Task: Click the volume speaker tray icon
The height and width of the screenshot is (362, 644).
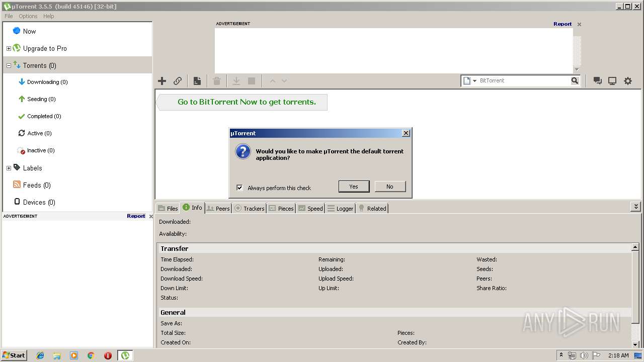Action: 584,355
